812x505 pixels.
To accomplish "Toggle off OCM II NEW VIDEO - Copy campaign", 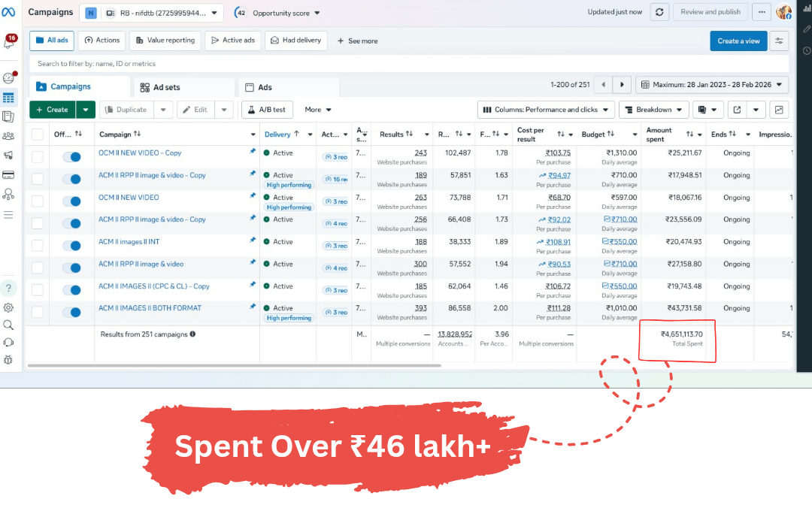I will click(x=72, y=157).
